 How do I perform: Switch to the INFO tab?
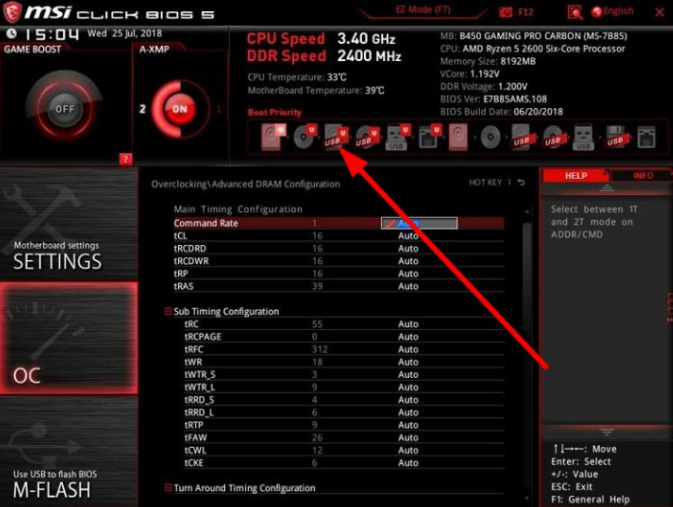[x=642, y=176]
